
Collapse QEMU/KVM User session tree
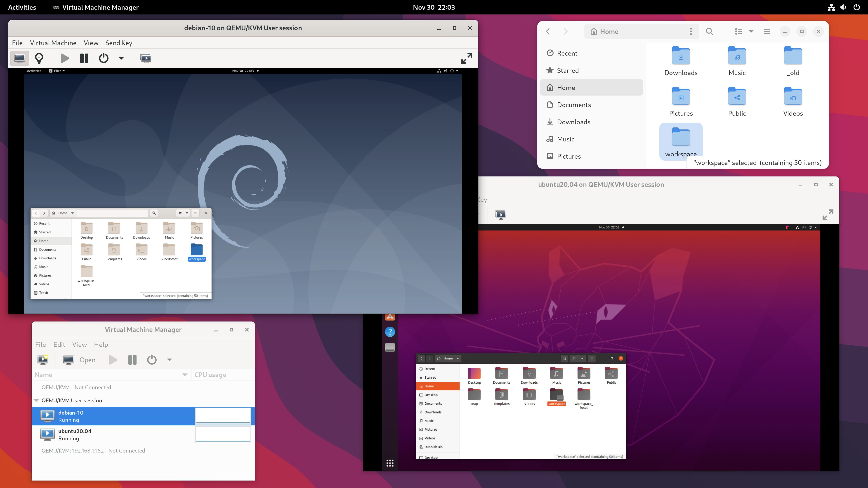36,400
